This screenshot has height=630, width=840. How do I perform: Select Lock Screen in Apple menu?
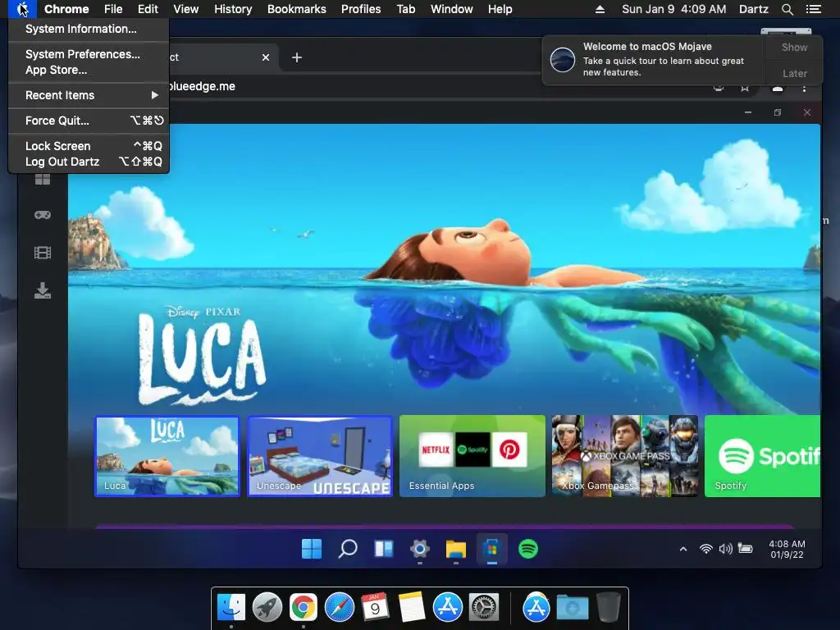[89, 146]
